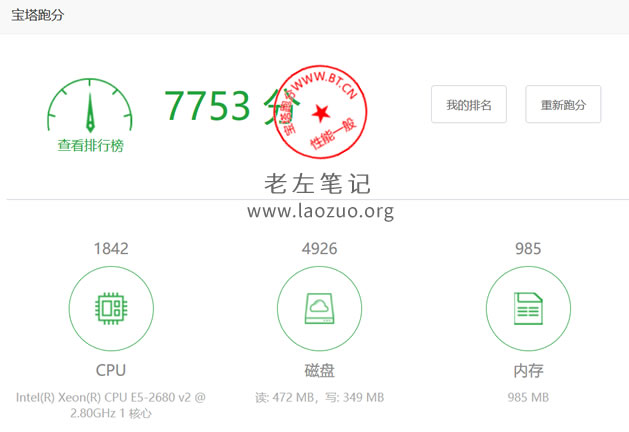This screenshot has height=432, width=629.
Task: Click the CPU label text
Action: (x=111, y=370)
